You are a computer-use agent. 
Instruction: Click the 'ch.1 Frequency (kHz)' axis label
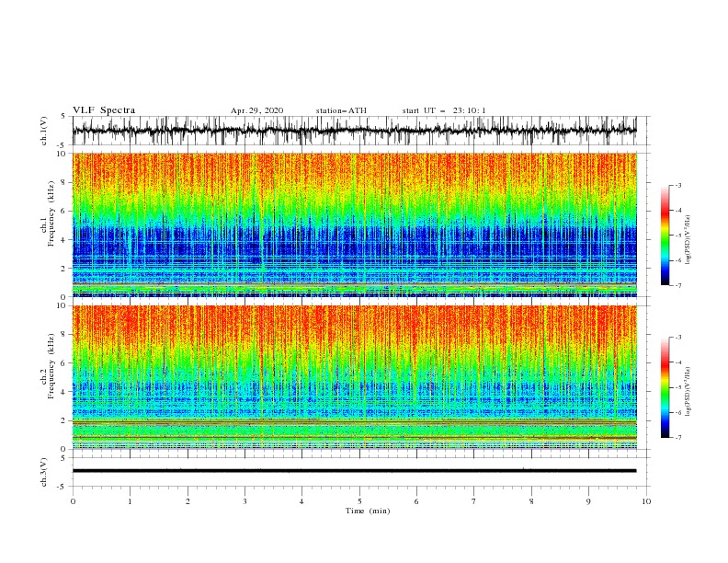[48, 212]
